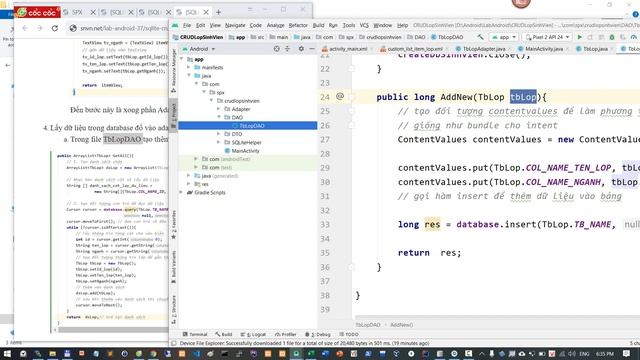Expand the manifests folder
The height and width of the screenshot is (360, 640).
[189, 67]
